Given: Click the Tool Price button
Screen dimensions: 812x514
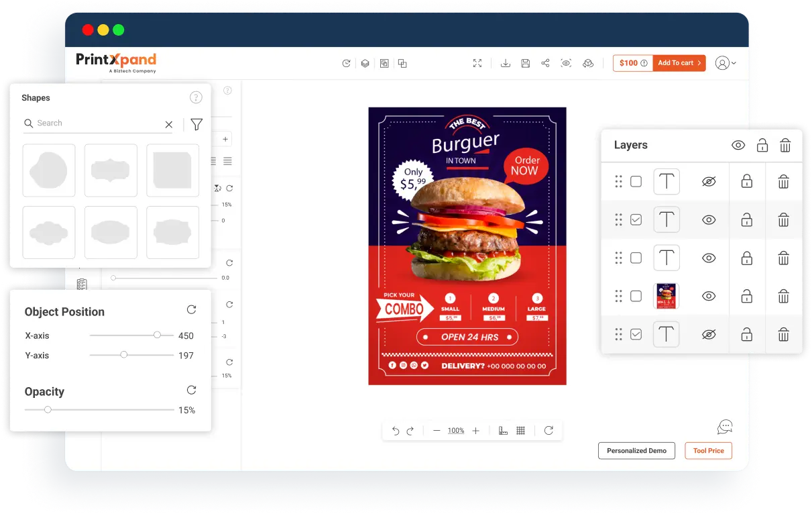Looking at the screenshot, I should coord(708,451).
